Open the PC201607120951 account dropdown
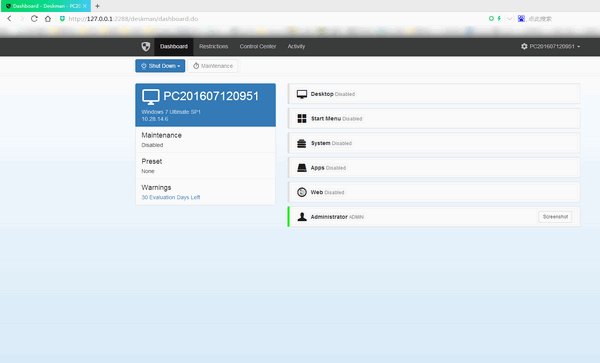 (x=551, y=46)
